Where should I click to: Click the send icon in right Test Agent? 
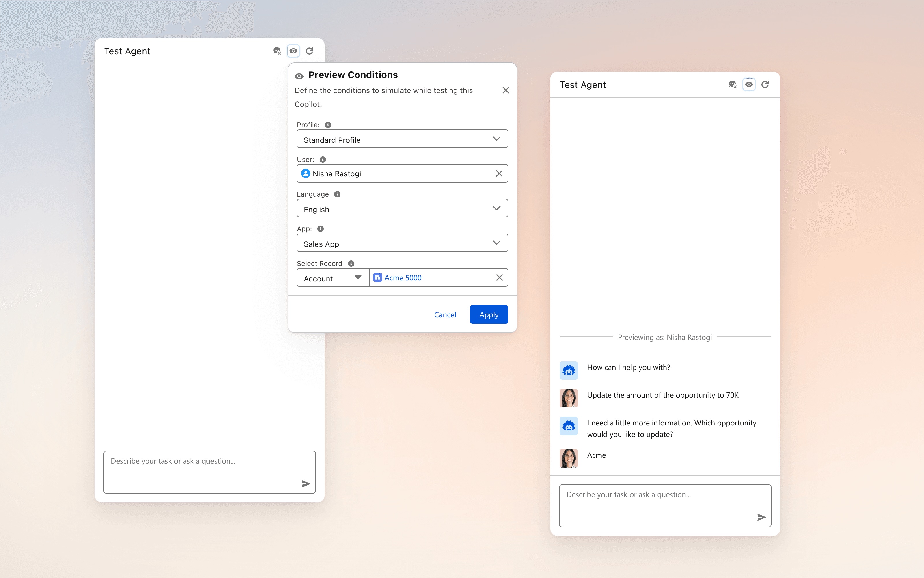click(761, 518)
